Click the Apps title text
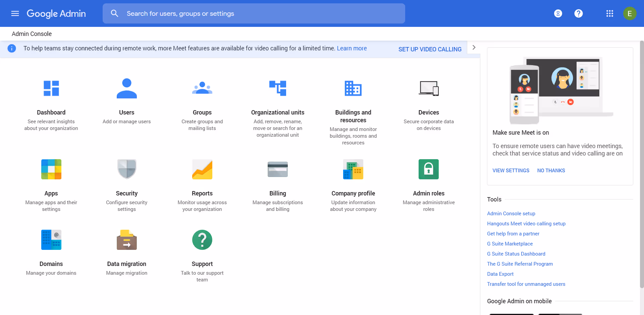The image size is (644, 315). (x=51, y=193)
